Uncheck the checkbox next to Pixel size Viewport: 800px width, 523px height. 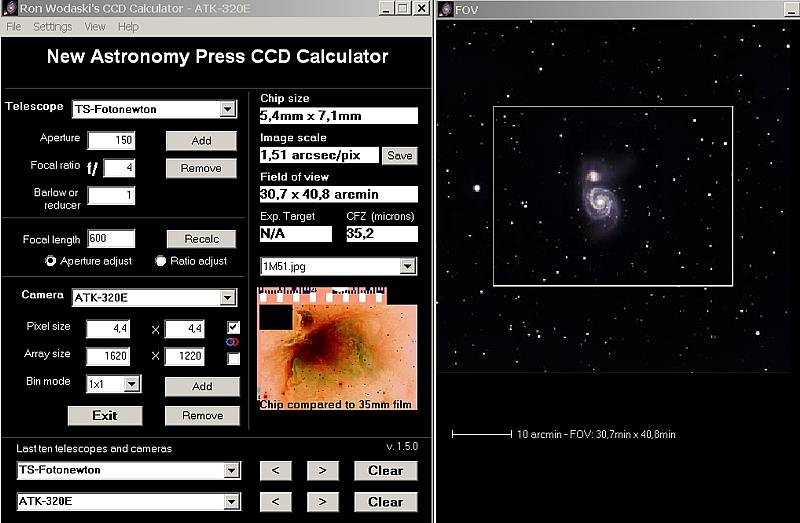point(233,327)
